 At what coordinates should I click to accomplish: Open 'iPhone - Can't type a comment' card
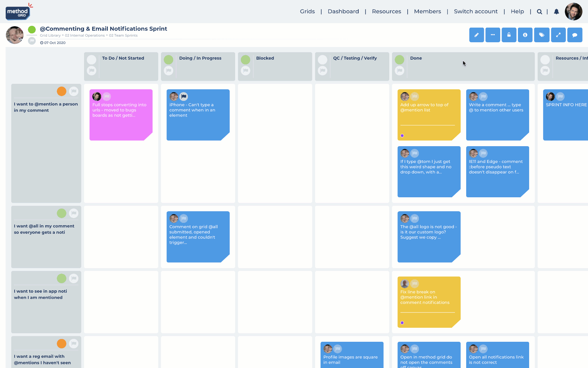(198, 115)
